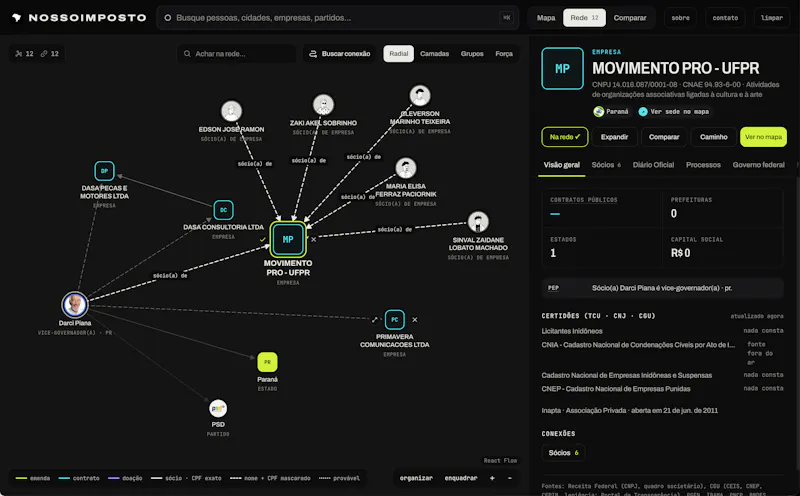The image size is (800, 496).
Task: Select the Camadas layout
Action: (434, 54)
